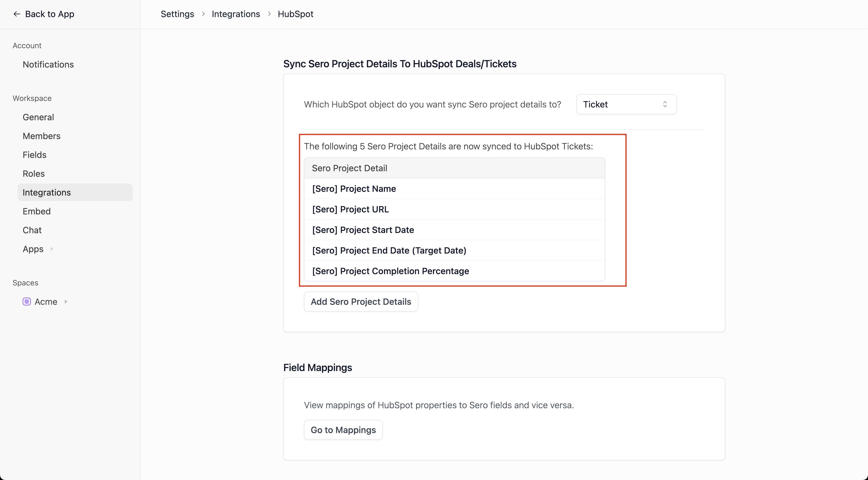The height and width of the screenshot is (480, 868).
Task: Click Go to Mappings button
Action: (343, 430)
